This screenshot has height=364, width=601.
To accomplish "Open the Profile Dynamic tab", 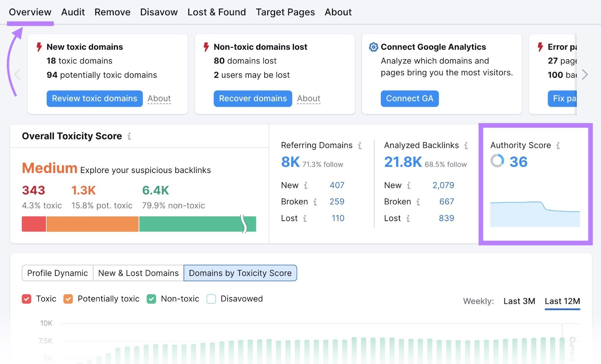I will 57,273.
